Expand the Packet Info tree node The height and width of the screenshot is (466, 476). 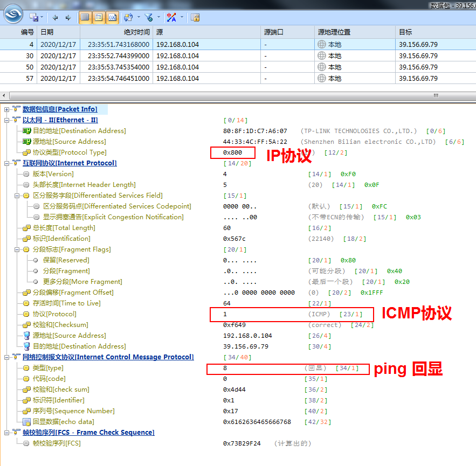(6, 109)
